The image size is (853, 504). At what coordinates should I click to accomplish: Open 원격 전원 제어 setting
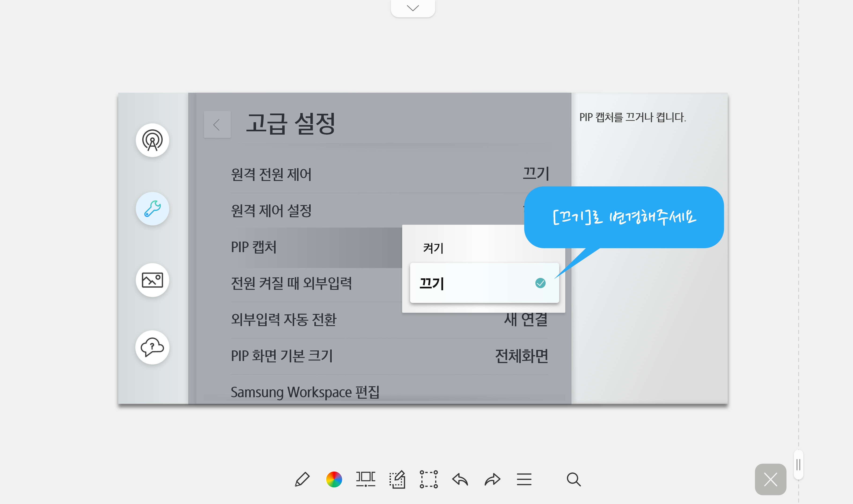[x=390, y=174]
